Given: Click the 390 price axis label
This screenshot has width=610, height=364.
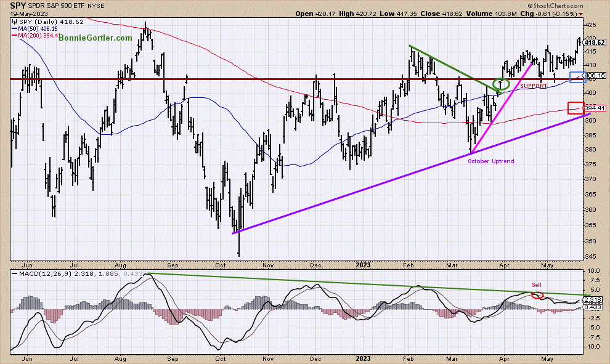Looking at the screenshot, I should (x=590, y=121).
